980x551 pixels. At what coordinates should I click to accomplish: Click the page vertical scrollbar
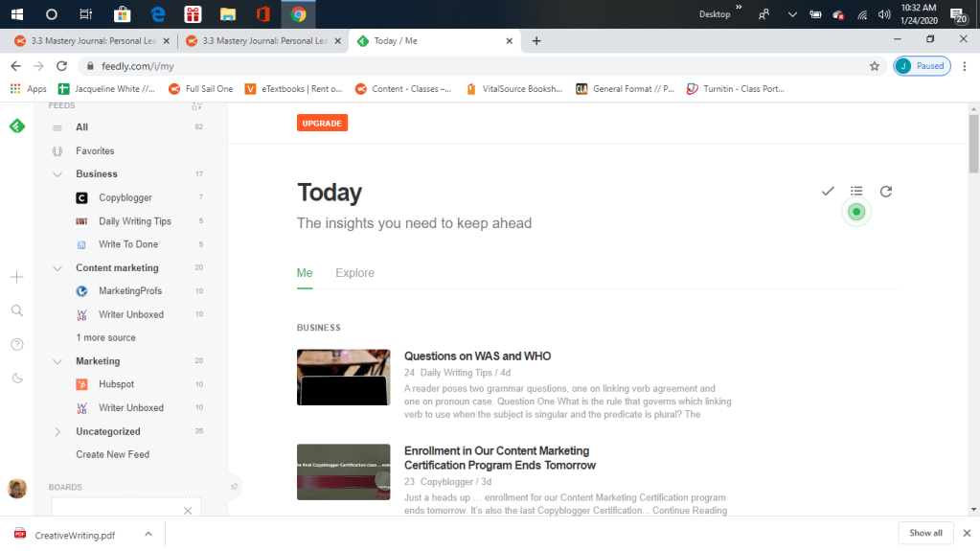click(x=973, y=144)
